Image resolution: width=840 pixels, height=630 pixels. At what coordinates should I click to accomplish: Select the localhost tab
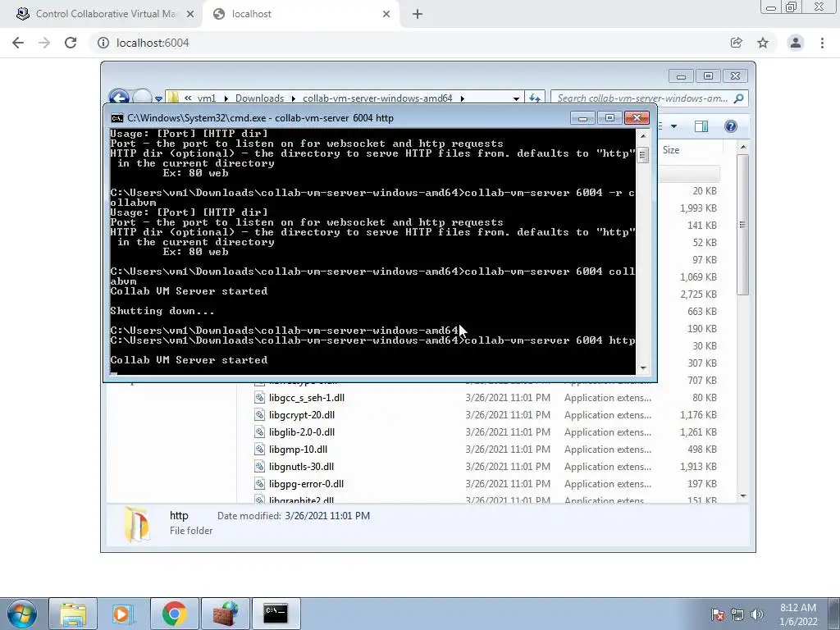(300, 14)
